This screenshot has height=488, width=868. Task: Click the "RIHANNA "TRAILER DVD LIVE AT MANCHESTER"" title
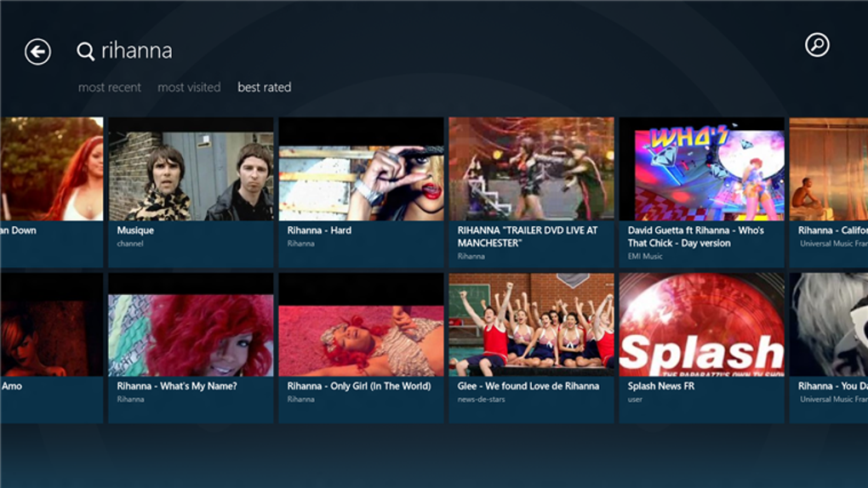(528, 237)
